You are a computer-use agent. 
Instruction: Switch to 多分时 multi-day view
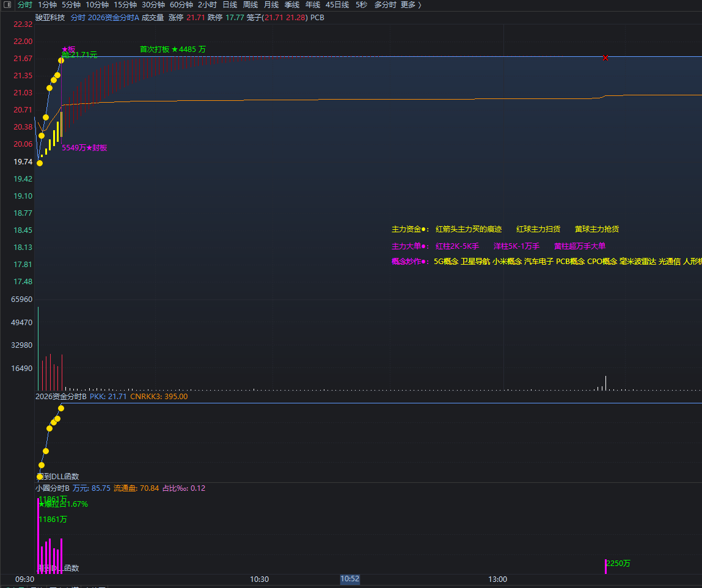coord(385,5)
